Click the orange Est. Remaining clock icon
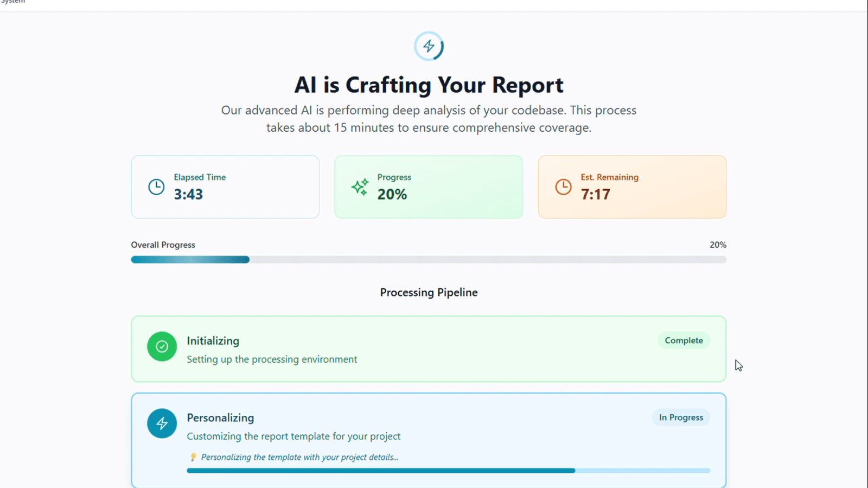 point(563,187)
